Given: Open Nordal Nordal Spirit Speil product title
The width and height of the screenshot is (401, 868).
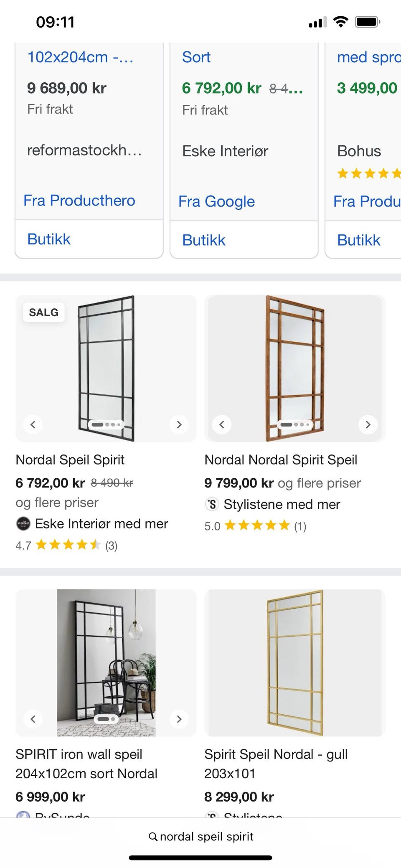Looking at the screenshot, I should pyautogui.click(x=281, y=460).
